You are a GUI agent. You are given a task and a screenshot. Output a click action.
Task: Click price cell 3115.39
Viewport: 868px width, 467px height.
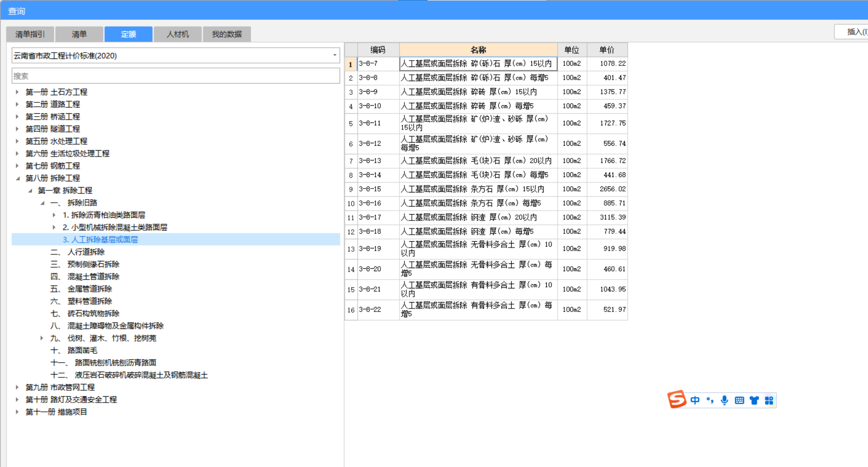pyautogui.click(x=607, y=218)
